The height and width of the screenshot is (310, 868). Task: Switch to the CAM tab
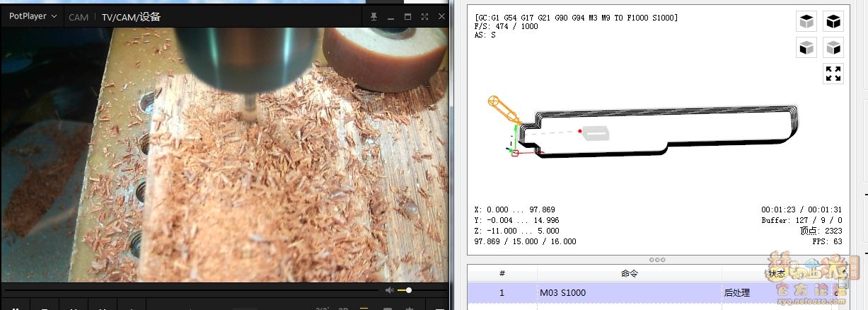79,17
